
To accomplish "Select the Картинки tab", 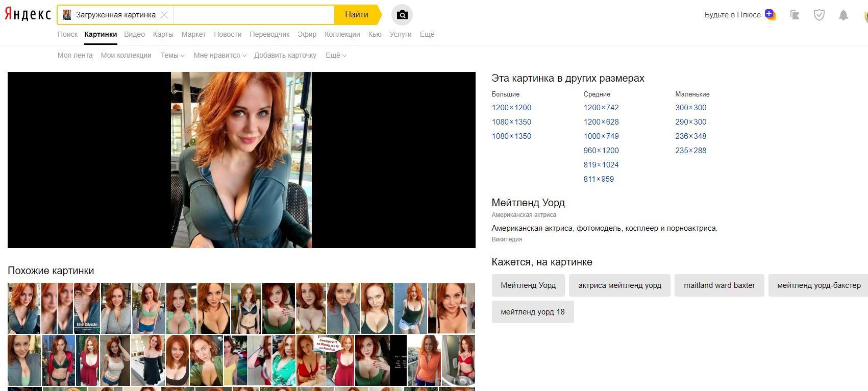I will pos(101,34).
